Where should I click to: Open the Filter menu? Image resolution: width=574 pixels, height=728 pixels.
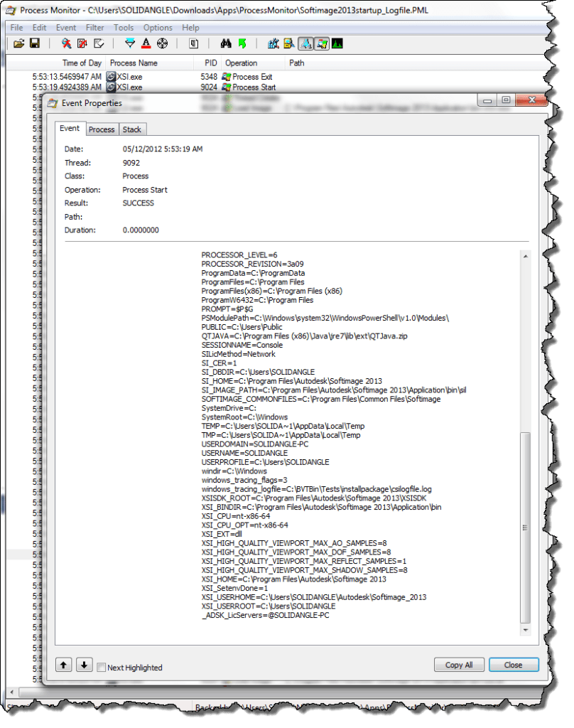[x=94, y=28]
